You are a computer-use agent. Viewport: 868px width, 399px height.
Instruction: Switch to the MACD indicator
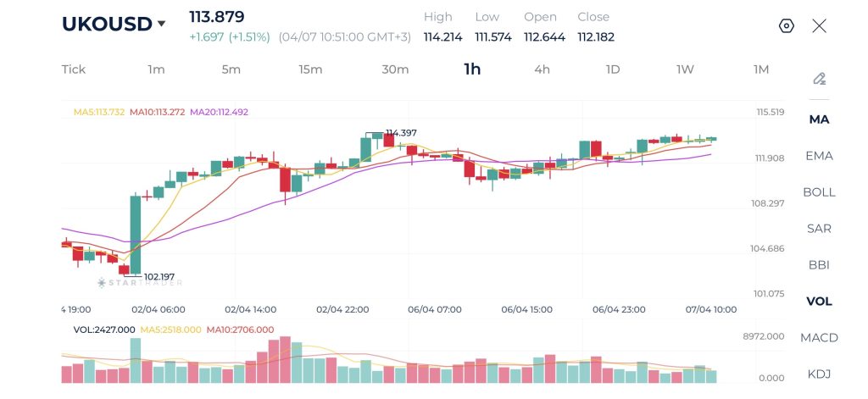click(820, 337)
